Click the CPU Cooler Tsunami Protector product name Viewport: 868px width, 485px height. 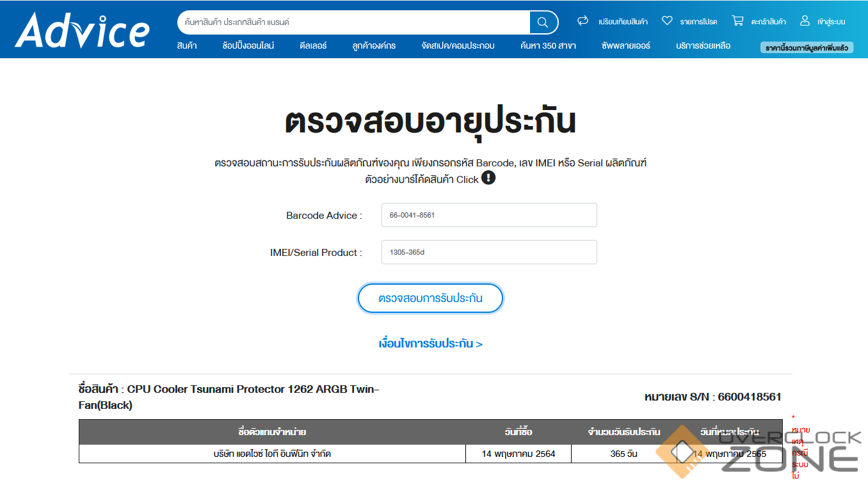[x=229, y=397]
